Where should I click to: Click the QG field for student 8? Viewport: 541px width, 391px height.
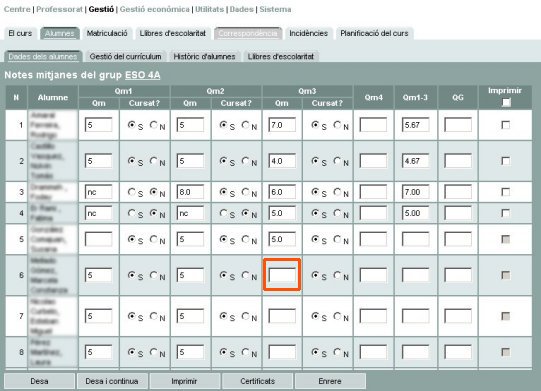(458, 352)
